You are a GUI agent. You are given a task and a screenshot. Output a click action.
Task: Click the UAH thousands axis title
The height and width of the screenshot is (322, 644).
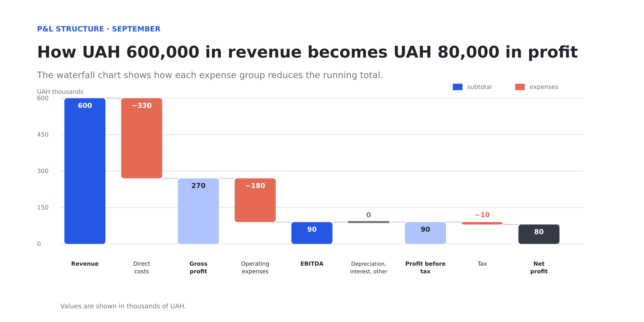pyautogui.click(x=60, y=92)
